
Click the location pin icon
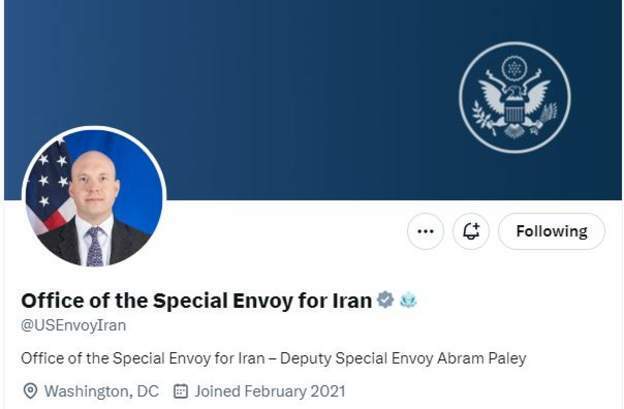[30, 391]
